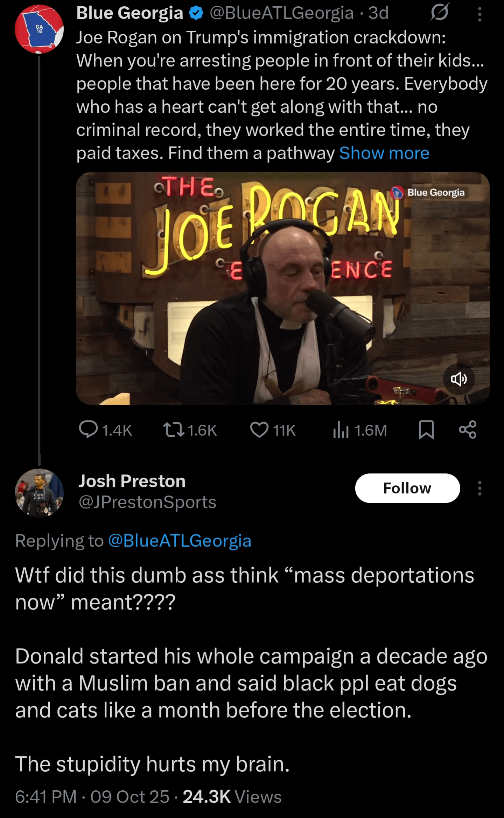Open the more options menu on Blue Georgia's post
Screen dimensions: 504x818
click(480, 15)
